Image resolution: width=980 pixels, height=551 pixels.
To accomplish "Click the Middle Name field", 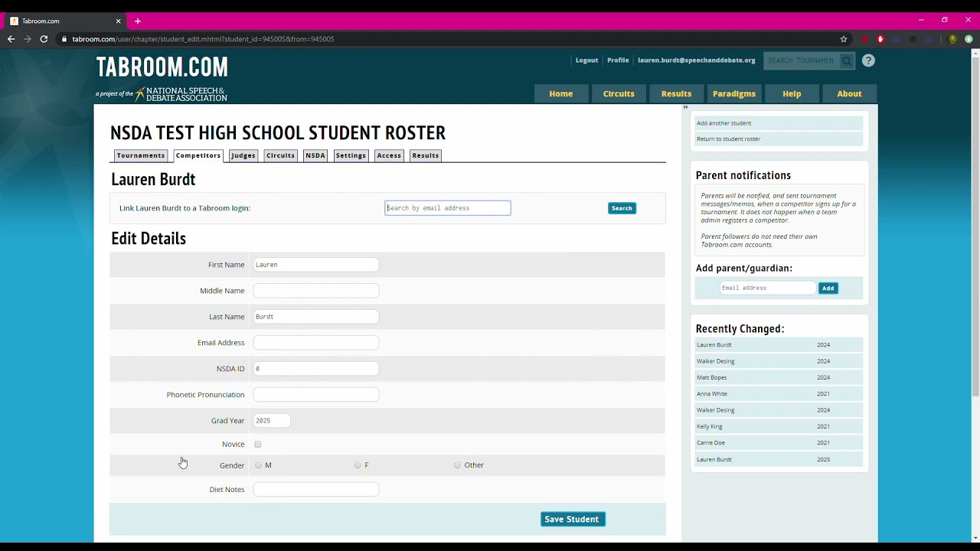I will click(x=316, y=291).
